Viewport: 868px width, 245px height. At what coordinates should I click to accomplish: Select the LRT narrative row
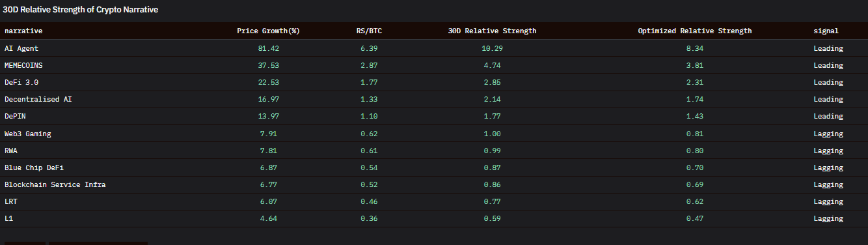point(434,201)
